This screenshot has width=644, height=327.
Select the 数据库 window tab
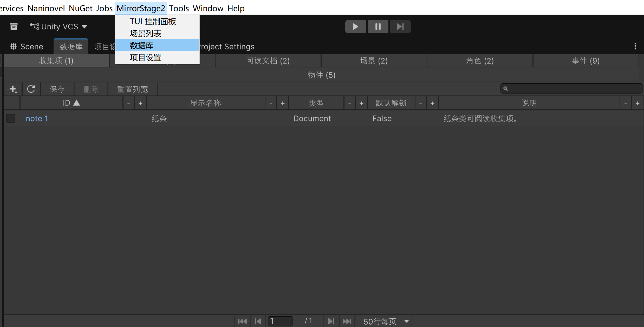[x=71, y=47]
